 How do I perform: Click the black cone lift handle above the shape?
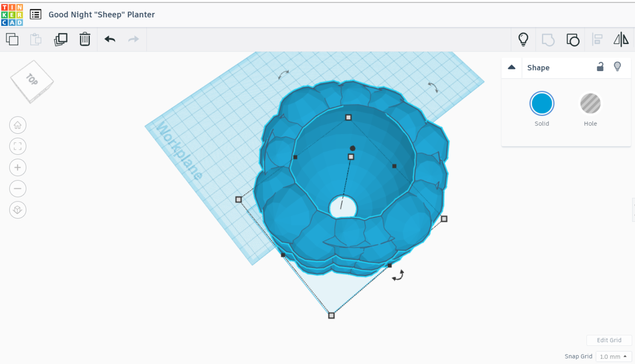tap(352, 148)
